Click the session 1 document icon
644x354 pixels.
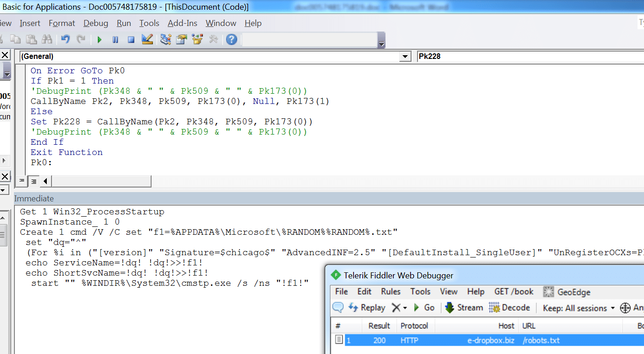point(339,340)
